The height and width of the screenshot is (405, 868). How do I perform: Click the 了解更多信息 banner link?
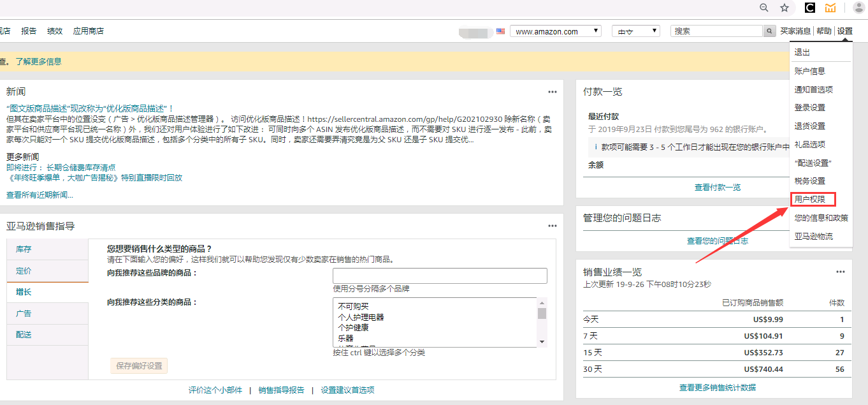point(39,61)
